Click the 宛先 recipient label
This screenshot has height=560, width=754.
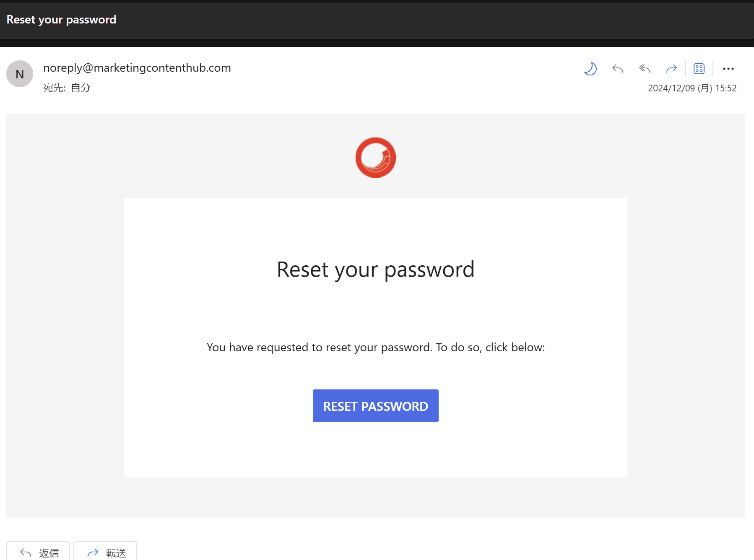(x=54, y=88)
